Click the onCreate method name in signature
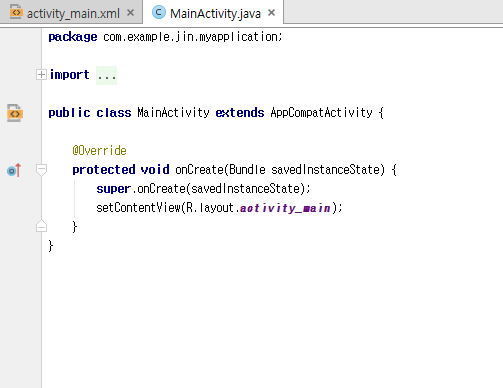The width and height of the screenshot is (503, 388). pyautogui.click(x=199, y=170)
